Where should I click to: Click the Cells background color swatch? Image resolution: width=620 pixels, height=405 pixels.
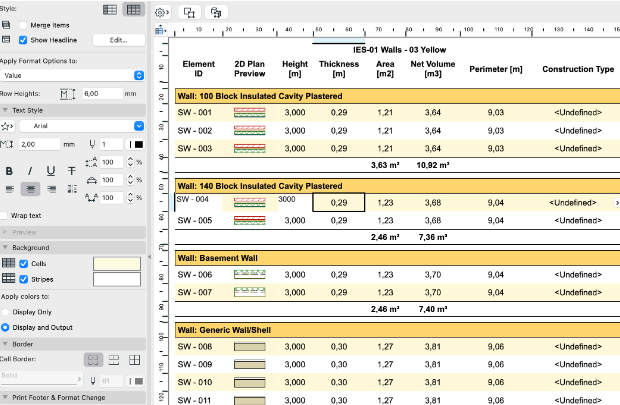coord(118,263)
